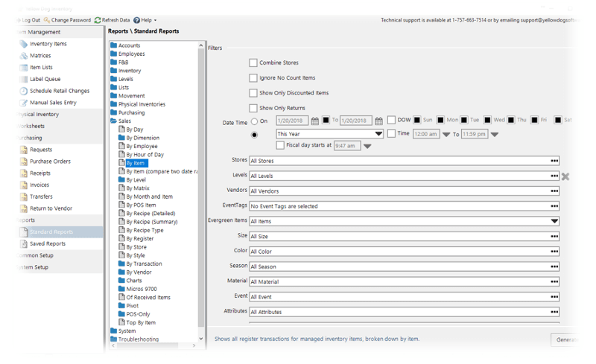Click the Log Out button
596x364 pixels.
[x=28, y=20]
